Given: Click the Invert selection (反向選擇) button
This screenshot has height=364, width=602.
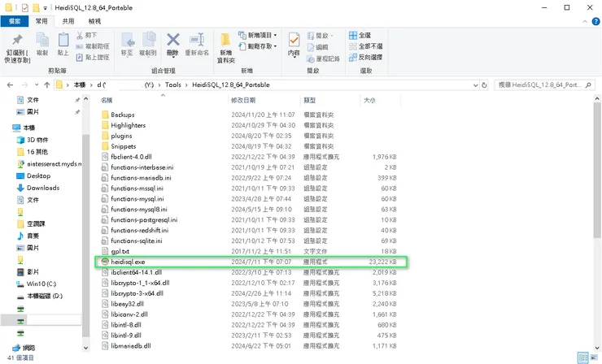Looking at the screenshot, I should 366,57.
